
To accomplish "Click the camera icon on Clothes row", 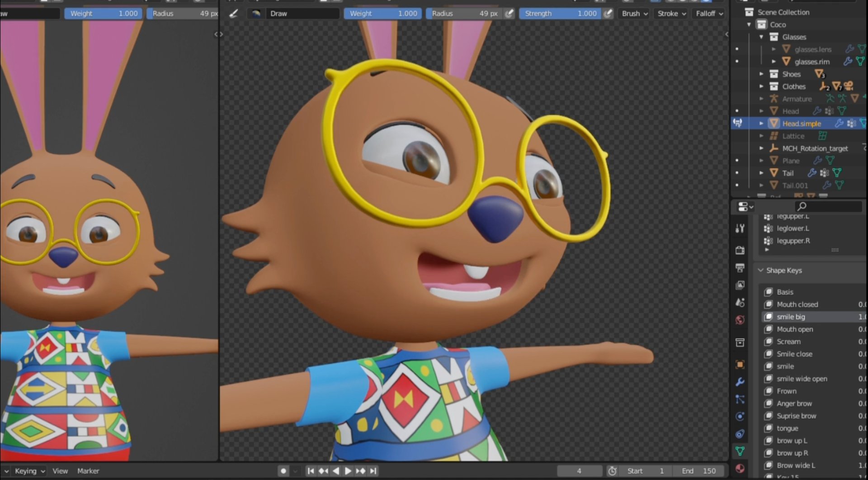I will (849, 86).
